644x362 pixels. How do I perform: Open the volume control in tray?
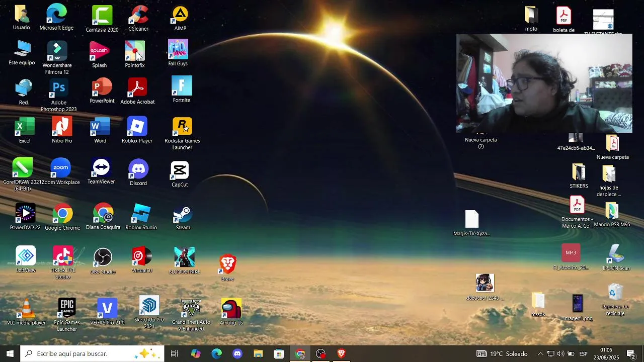click(x=560, y=353)
